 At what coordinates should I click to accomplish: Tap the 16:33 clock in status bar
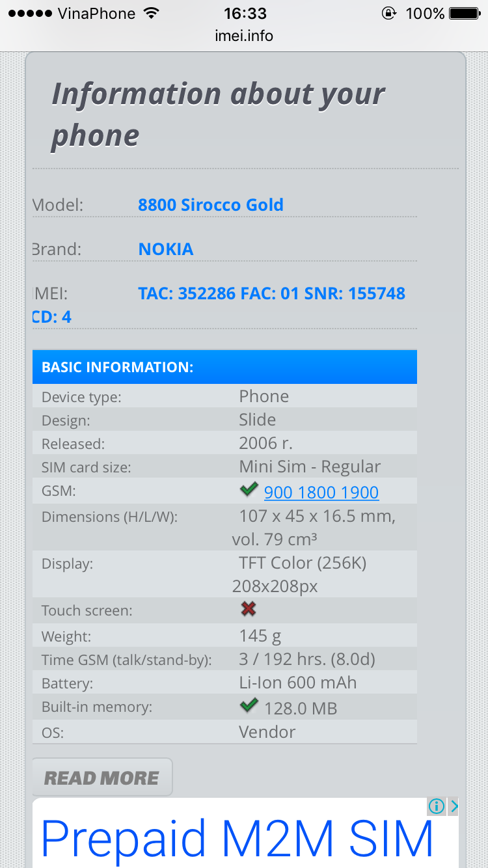click(244, 14)
